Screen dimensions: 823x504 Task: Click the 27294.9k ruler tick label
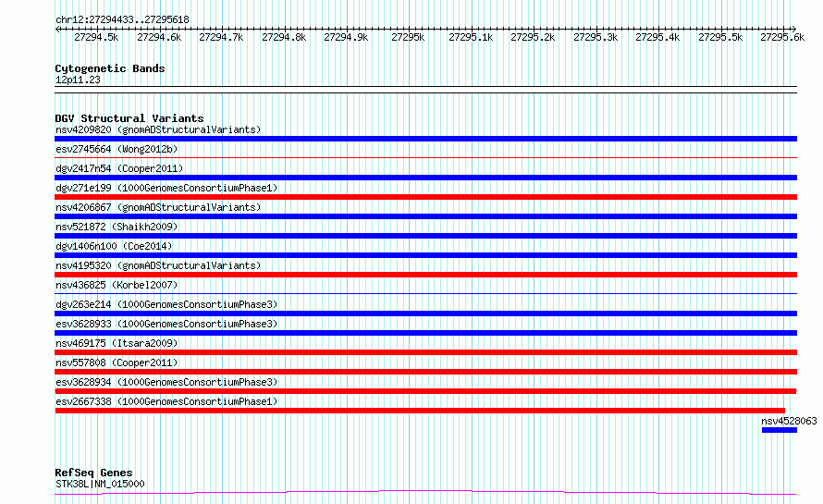point(346,37)
